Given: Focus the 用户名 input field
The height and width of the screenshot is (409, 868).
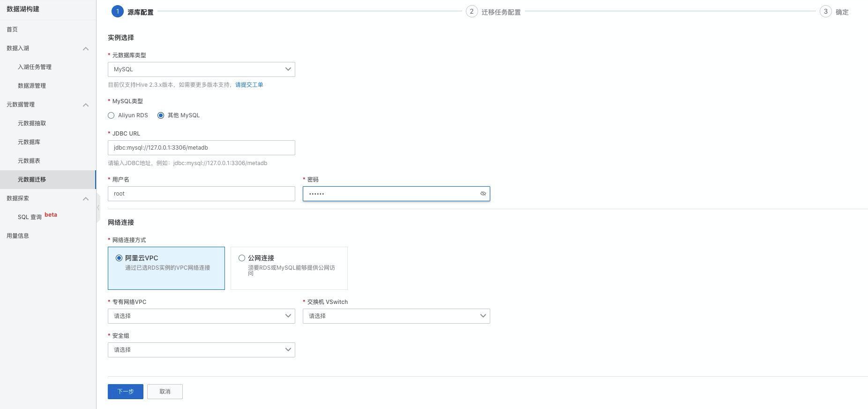Looking at the screenshot, I should coord(202,194).
